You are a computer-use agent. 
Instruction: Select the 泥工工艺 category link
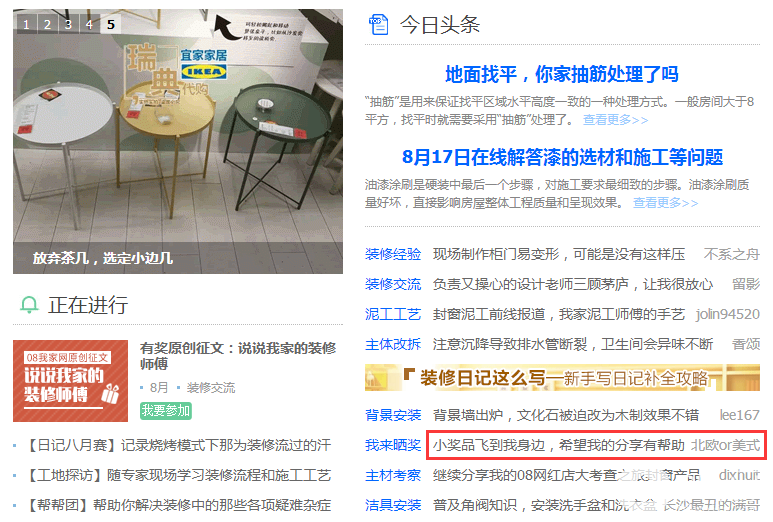pyautogui.click(x=393, y=314)
